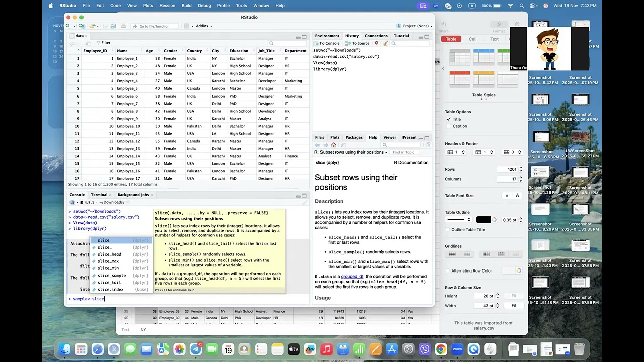The height and width of the screenshot is (362, 644).
Task: Minimize the data viewer pane
Action: click(298, 37)
